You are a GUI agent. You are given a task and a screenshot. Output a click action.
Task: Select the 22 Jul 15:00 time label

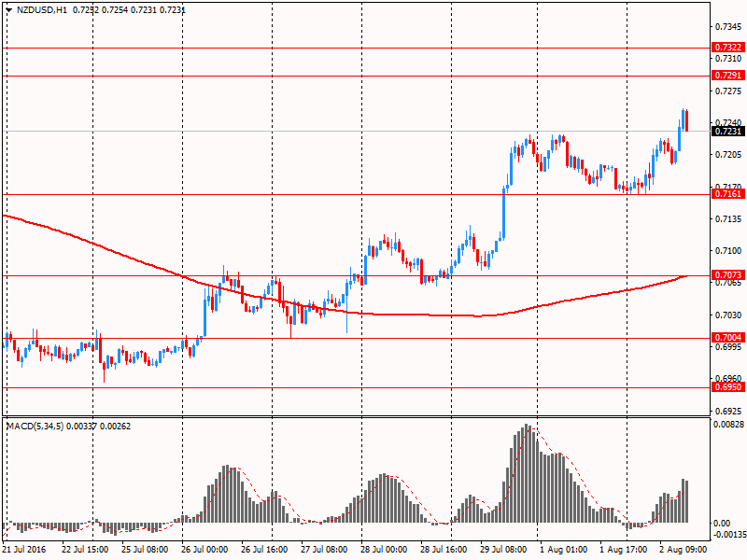click(x=85, y=550)
